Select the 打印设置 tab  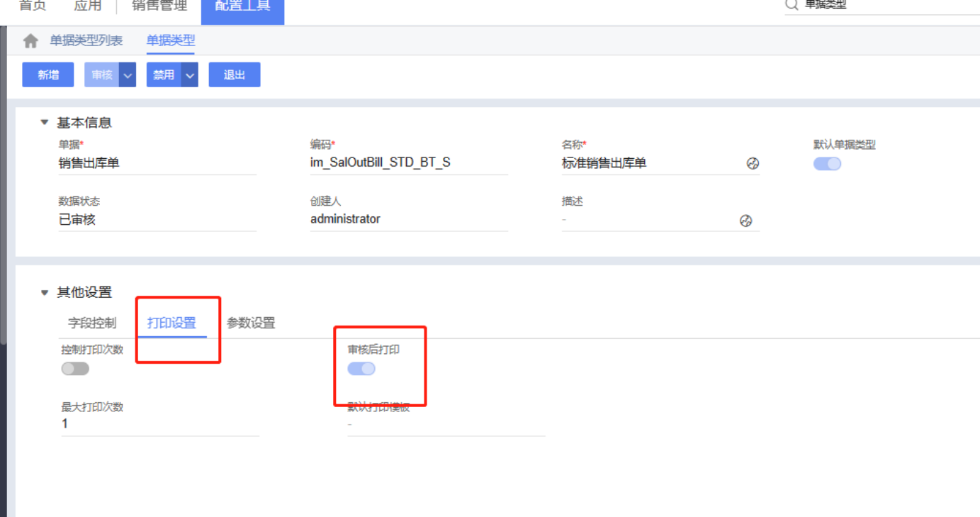[x=171, y=323]
